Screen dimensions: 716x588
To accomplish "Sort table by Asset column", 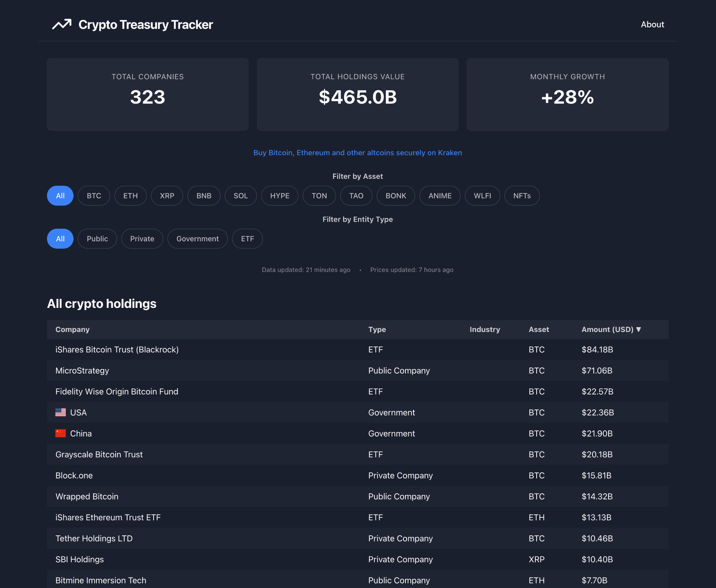I will coord(539,329).
